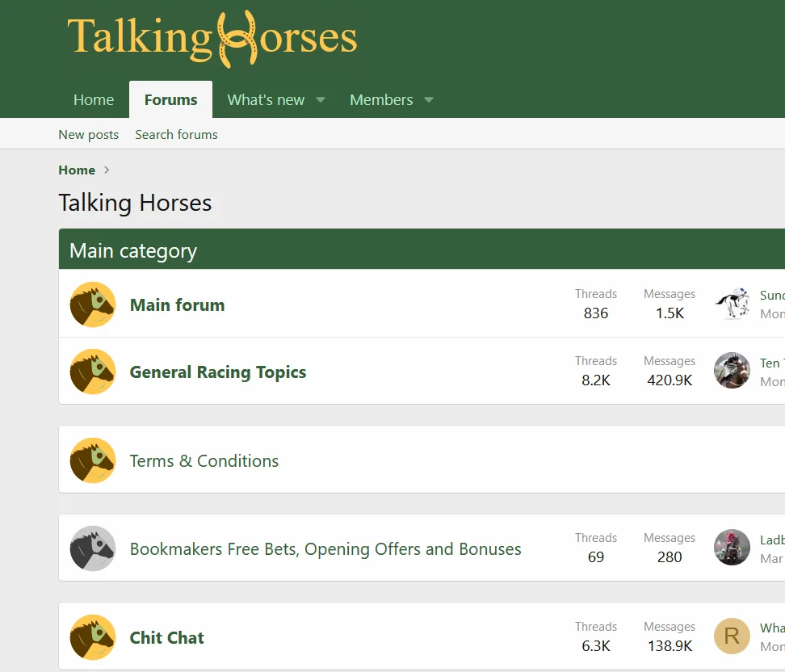Click the 836 threads count for Main forum
The height and width of the screenshot is (672, 785).
tap(596, 313)
